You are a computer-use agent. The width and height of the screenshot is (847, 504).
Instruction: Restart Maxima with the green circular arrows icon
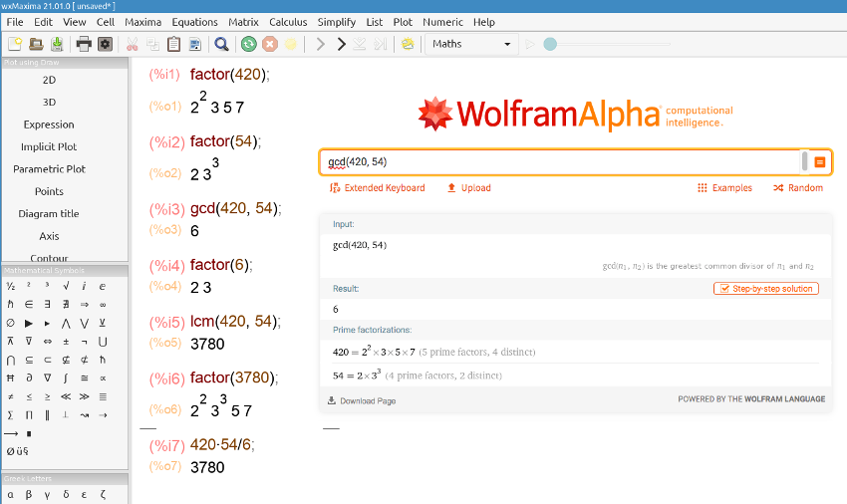point(248,44)
